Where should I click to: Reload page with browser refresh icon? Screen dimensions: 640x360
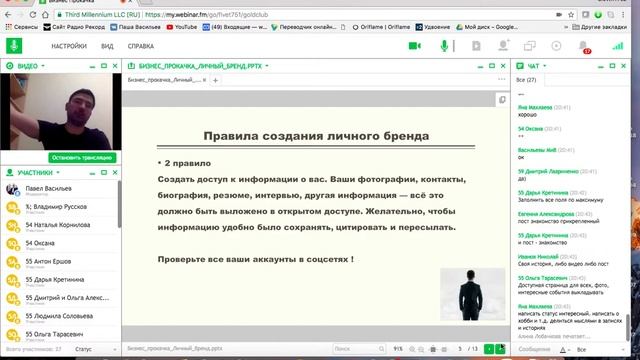click(33, 15)
